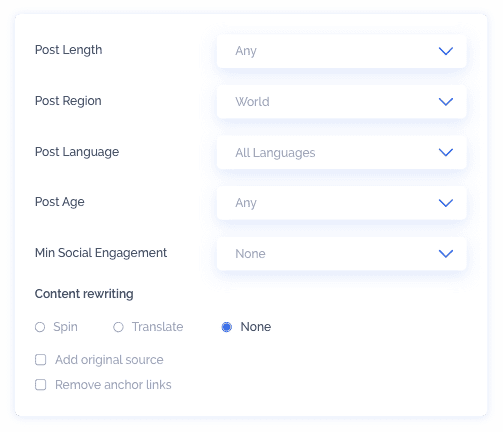Select the None content rewriting radio button

click(x=227, y=327)
